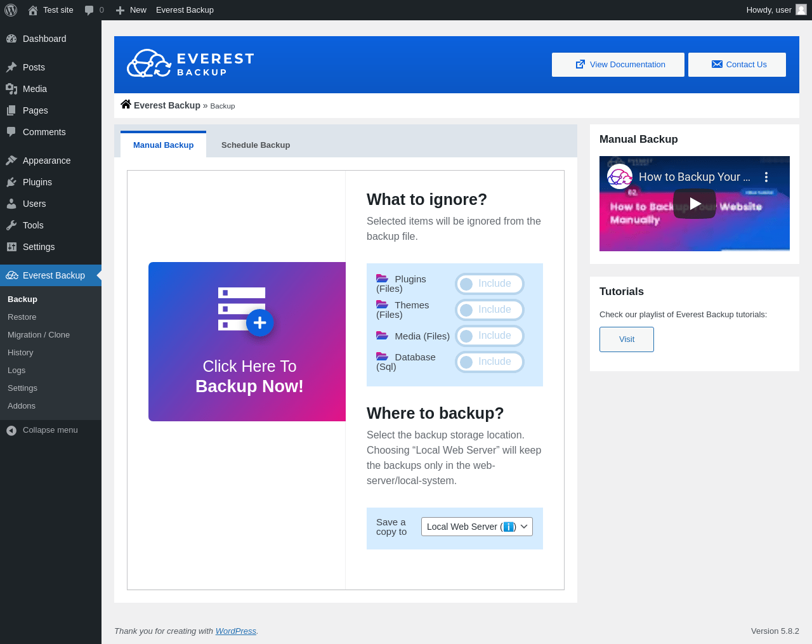
Task: Click the Click Here To Backup Now button
Action: pyautogui.click(x=247, y=341)
